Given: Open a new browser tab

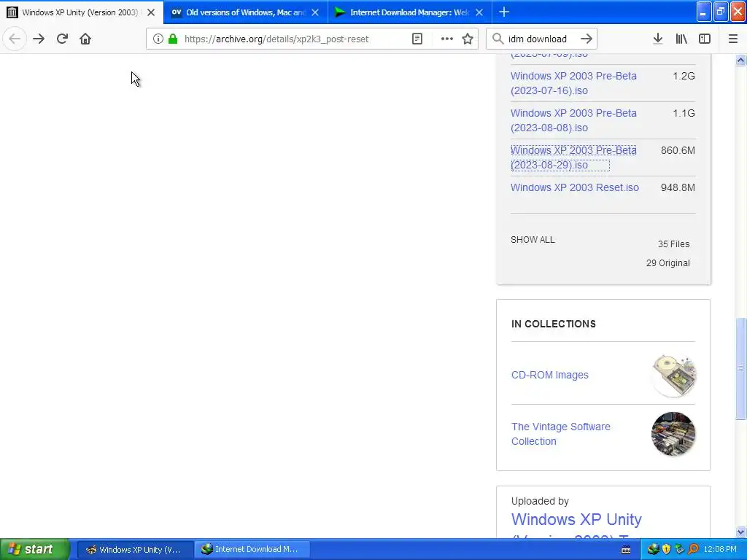Looking at the screenshot, I should tap(504, 12).
